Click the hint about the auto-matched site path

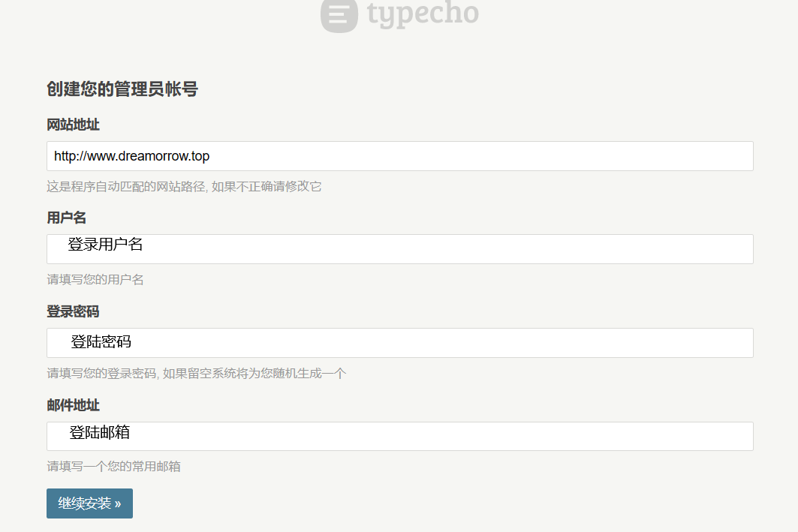184,186
